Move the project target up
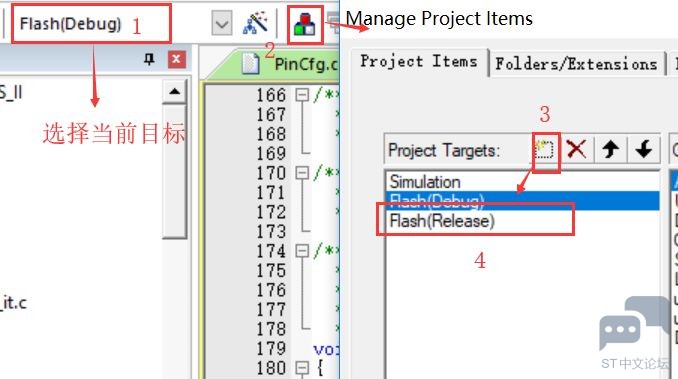 610,150
